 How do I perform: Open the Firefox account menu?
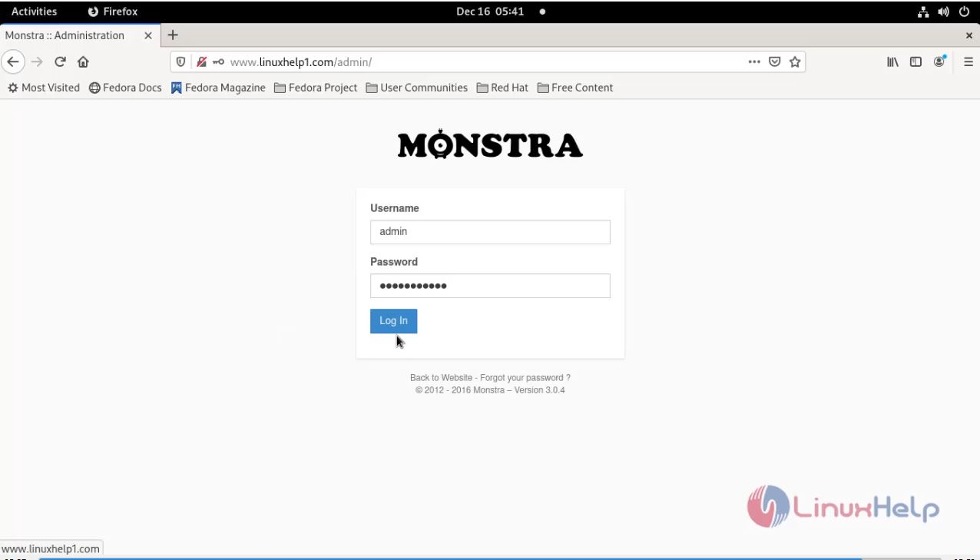939,62
